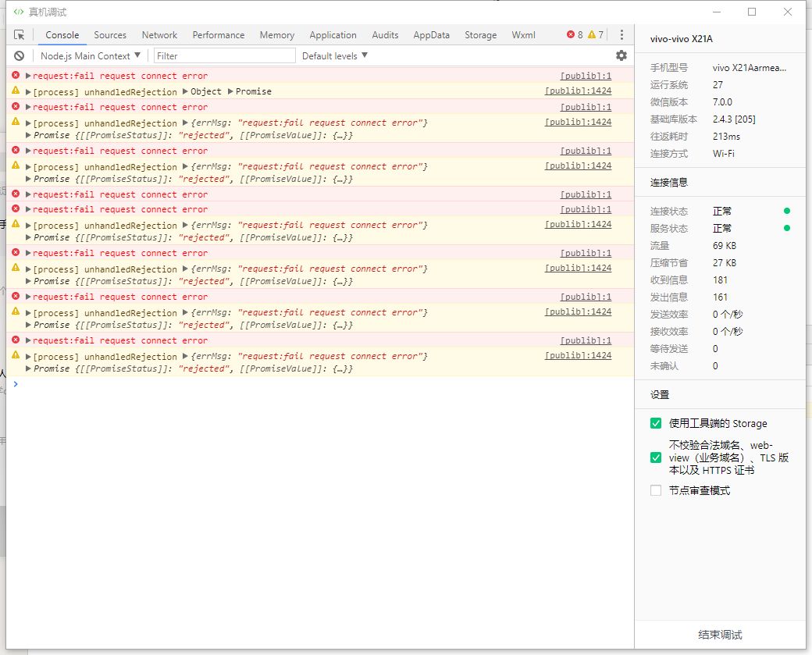Click the Wi-Fi connection type value
Viewport: 812px width, 655px height.
724,153
